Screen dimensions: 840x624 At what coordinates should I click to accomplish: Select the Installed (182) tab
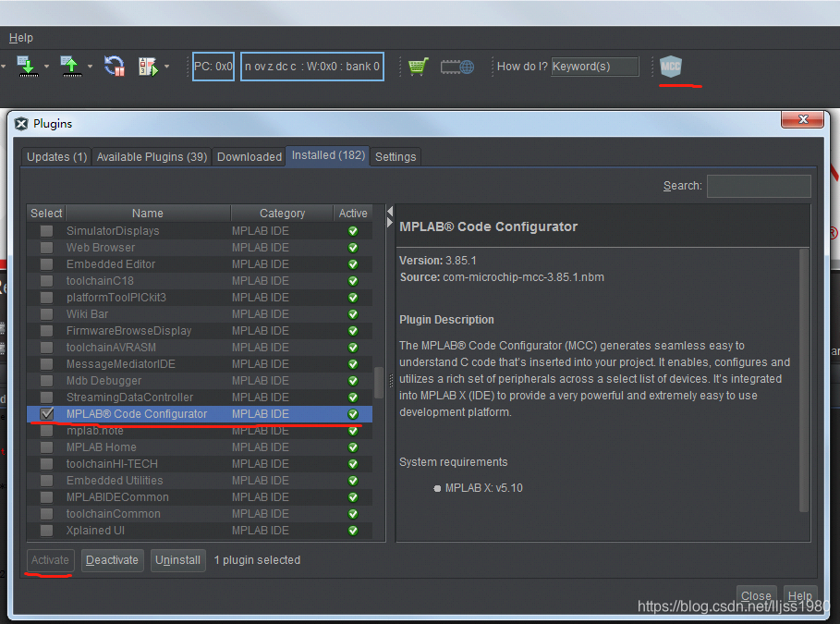[328, 155]
